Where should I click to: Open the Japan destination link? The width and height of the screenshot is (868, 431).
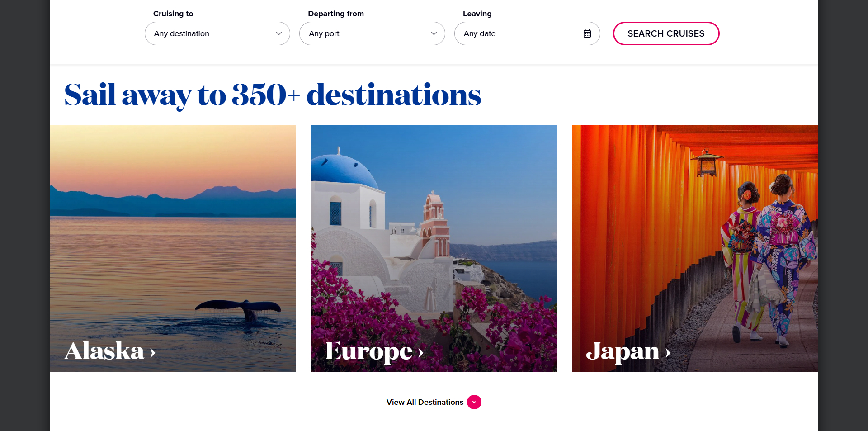[624, 351]
